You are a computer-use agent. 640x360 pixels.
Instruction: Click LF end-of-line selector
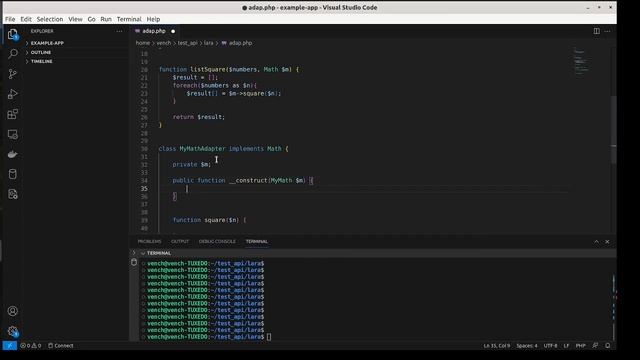click(567, 346)
